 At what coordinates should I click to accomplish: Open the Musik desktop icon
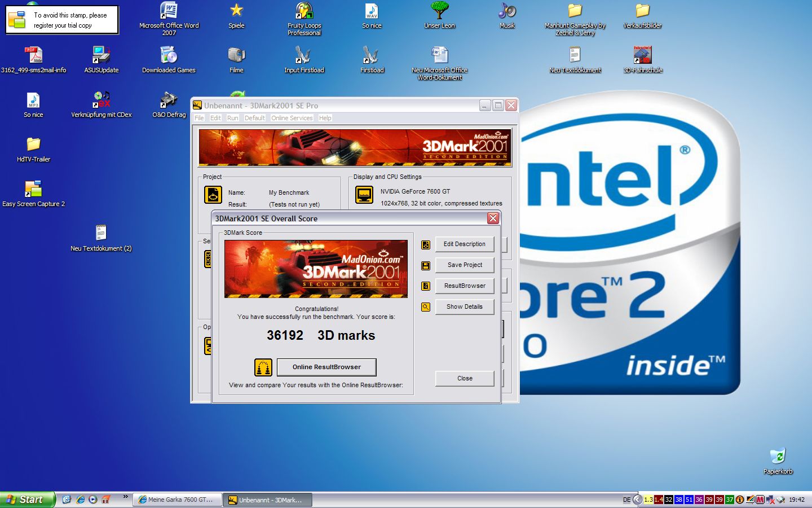507,16
